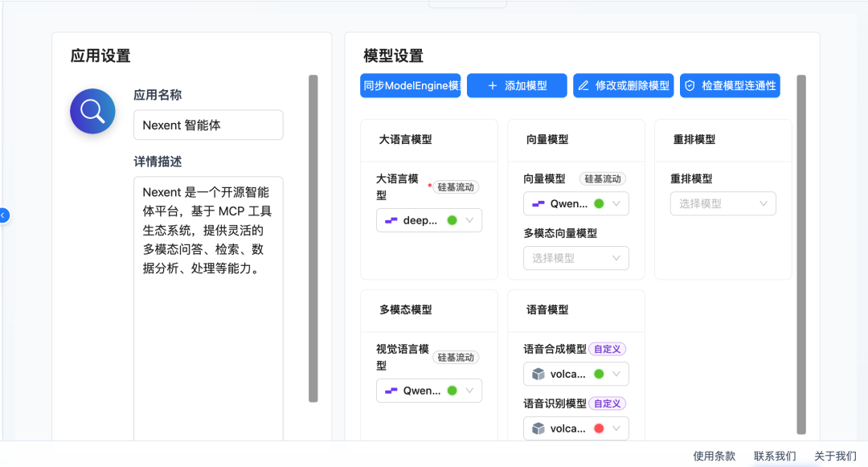Click the 应用名称 input with Nexent 智能体
The image size is (868, 467).
[208, 125]
